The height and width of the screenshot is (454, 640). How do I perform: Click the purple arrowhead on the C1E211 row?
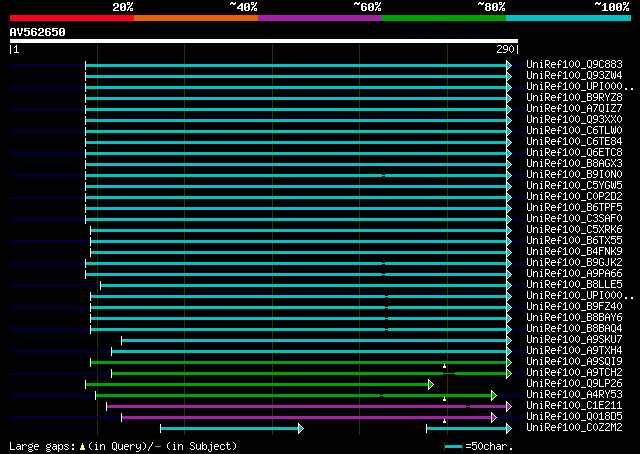point(509,406)
